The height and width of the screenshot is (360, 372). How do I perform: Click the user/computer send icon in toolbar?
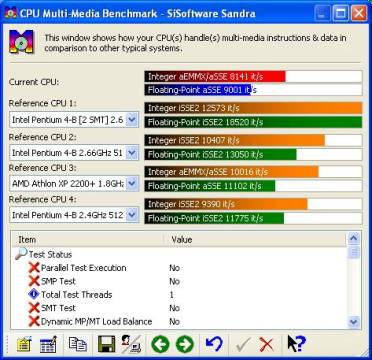pos(131,344)
